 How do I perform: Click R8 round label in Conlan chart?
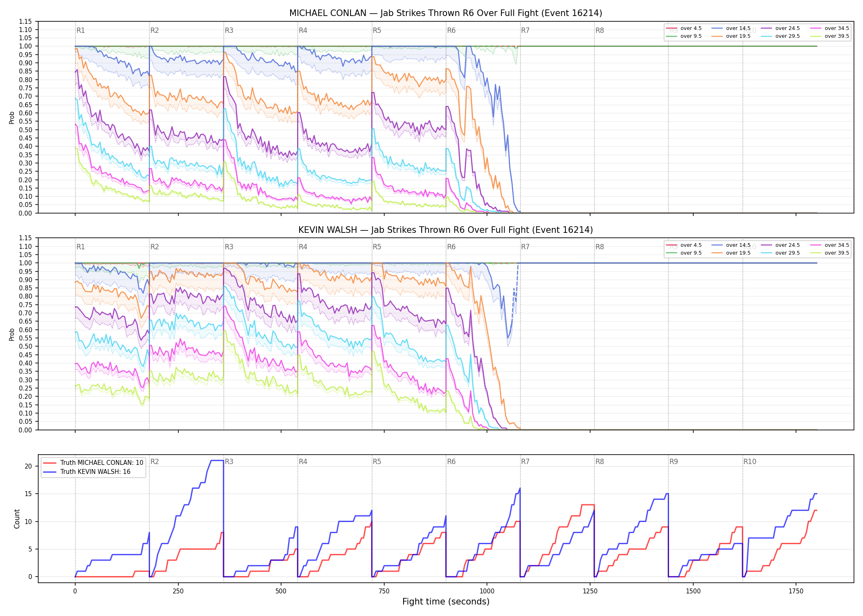point(600,30)
